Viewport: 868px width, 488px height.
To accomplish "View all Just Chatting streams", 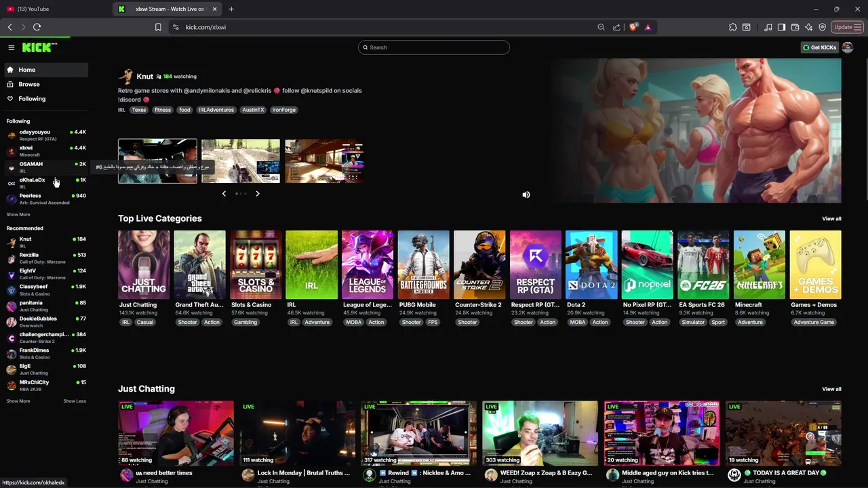I will [x=831, y=389].
